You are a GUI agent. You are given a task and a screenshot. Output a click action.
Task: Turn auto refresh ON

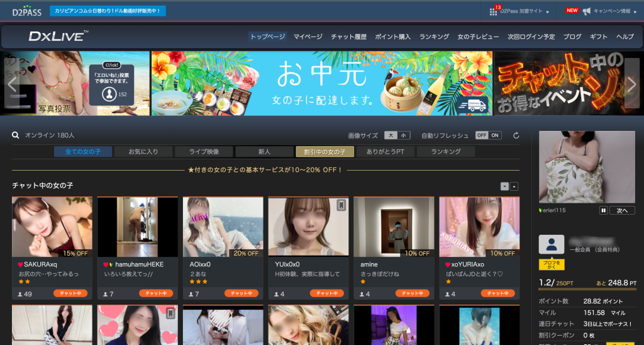coord(496,135)
